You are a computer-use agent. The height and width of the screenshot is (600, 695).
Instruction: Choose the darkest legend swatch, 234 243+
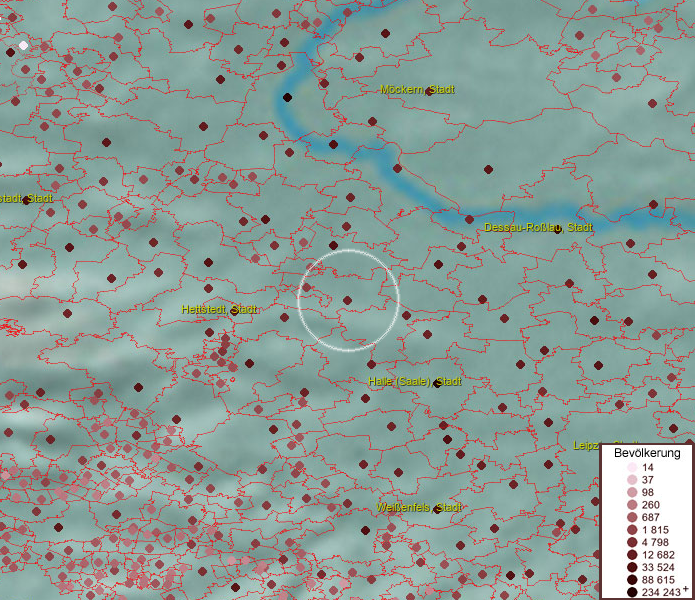click(632, 592)
